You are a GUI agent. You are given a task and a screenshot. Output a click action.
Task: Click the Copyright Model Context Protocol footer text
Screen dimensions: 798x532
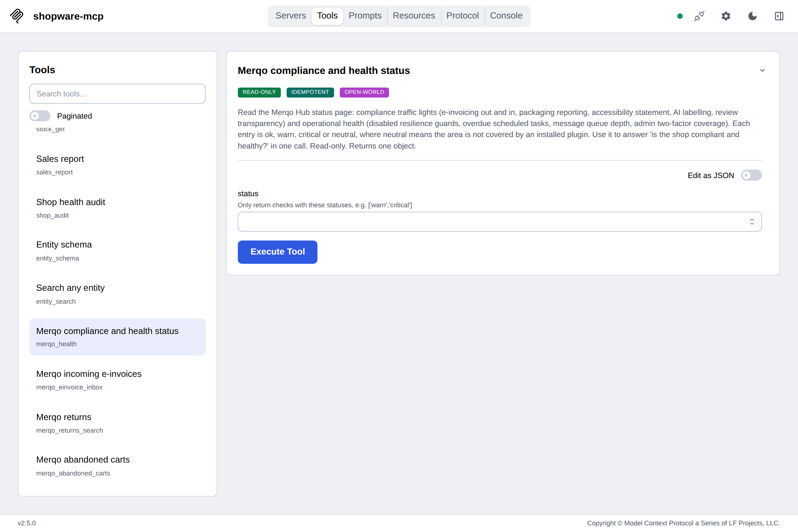pyautogui.click(x=683, y=523)
